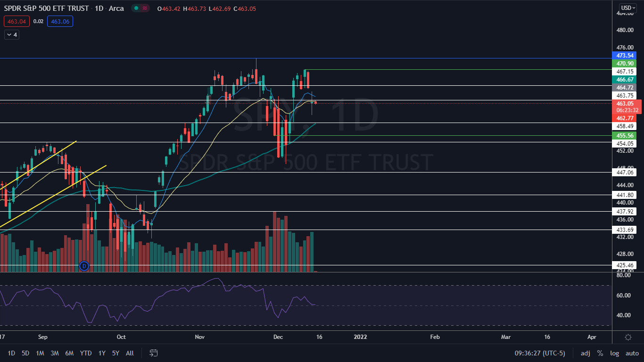Click the 463.75 price level label
This screenshot has height=362, width=644.
[x=625, y=95]
